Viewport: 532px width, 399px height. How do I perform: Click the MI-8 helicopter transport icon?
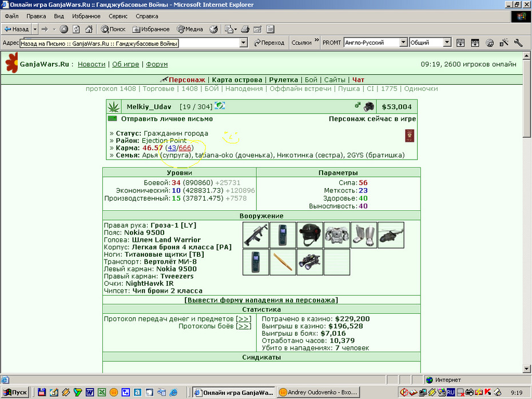391,235
